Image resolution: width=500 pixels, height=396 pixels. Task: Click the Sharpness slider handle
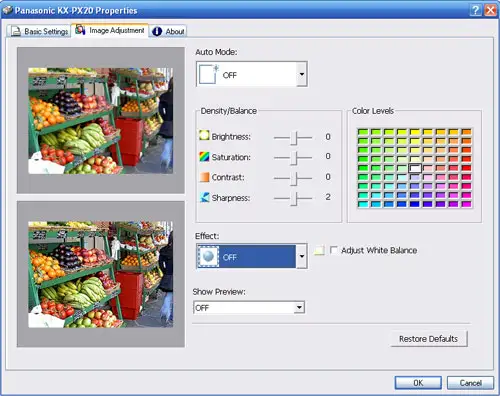[x=294, y=199]
